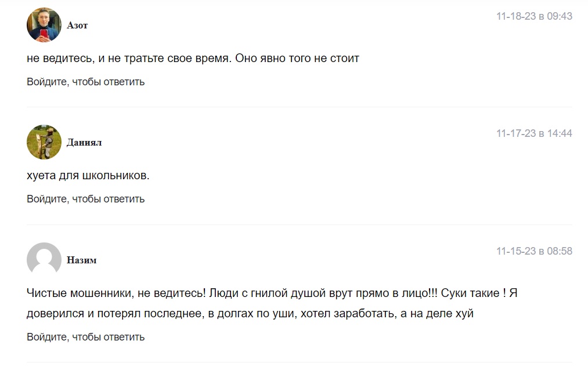The height and width of the screenshot is (366, 588).
Task: Reply to Даниял via 'Войдите, чтобы ответить'
Action: point(85,199)
